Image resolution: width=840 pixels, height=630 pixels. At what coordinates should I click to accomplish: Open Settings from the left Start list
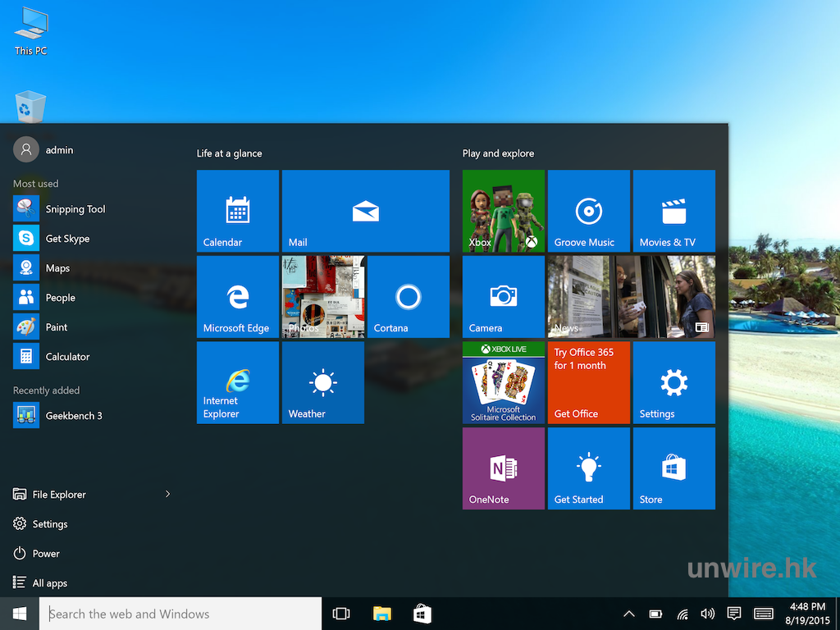pyautogui.click(x=49, y=524)
